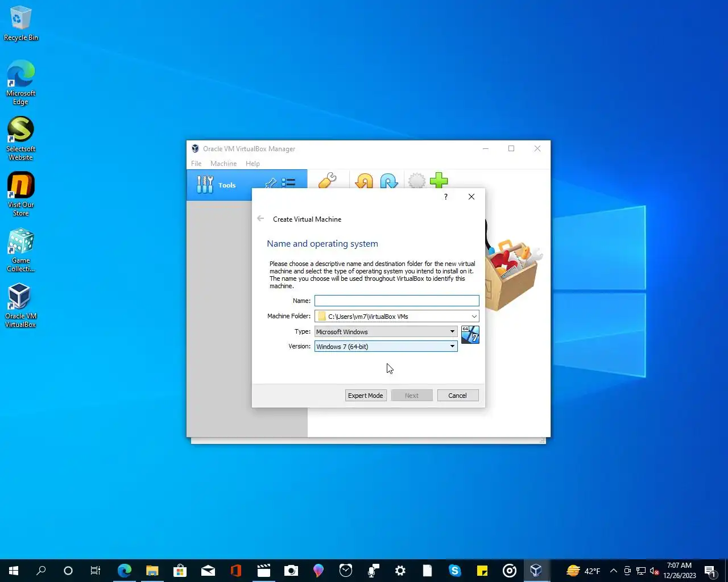This screenshot has width=728, height=582.
Task: Click the active VirtualBox taskbar icon
Action: pos(536,571)
